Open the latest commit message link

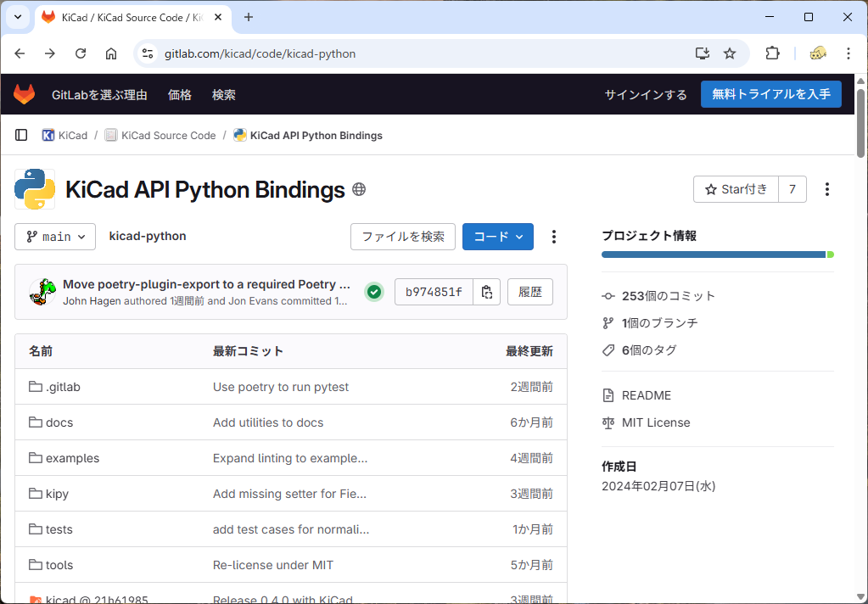click(206, 284)
